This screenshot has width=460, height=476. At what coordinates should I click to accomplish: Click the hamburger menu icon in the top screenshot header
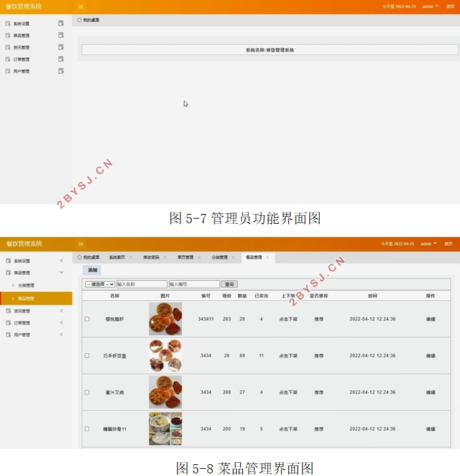click(80, 7)
